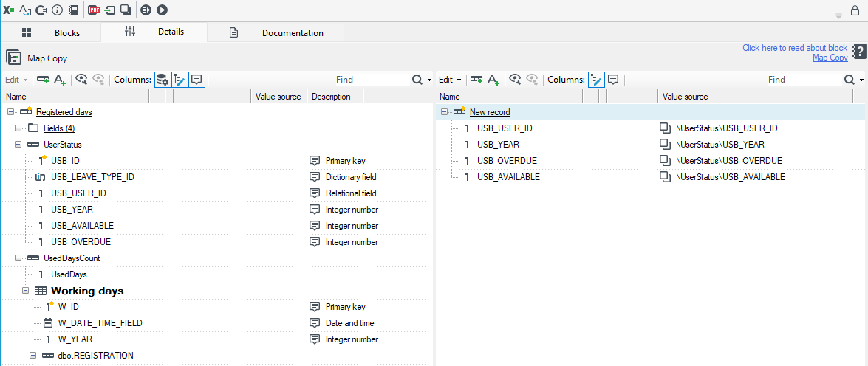This screenshot has height=366, width=868.
Task: Click the New record link
Action: click(x=490, y=112)
